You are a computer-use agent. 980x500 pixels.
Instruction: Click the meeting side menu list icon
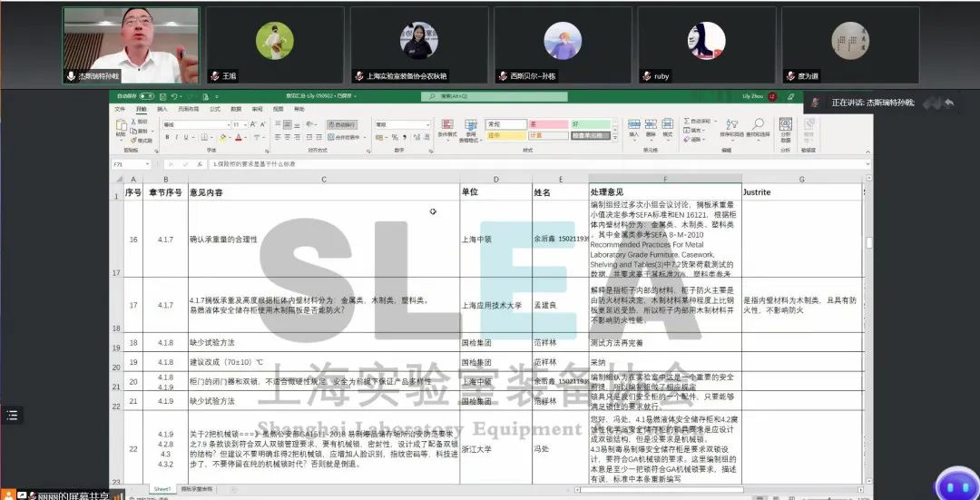pos(12,416)
